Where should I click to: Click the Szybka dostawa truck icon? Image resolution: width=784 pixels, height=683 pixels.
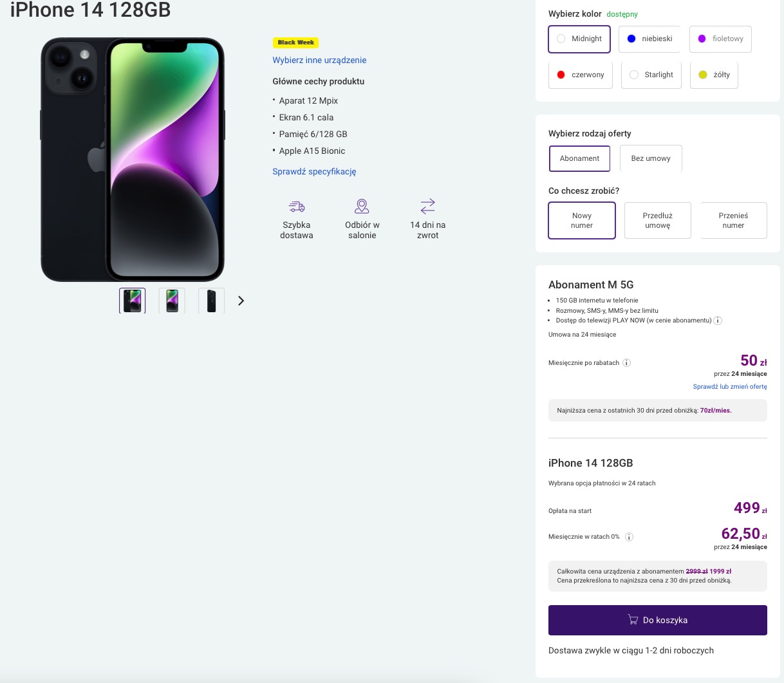pos(297,207)
